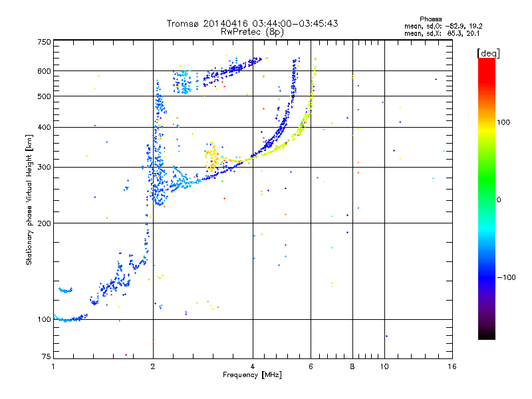Click the blue O-mode trace rising near 5.3 MHz
The height and width of the screenshot is (399, 532).
point(294,81)
